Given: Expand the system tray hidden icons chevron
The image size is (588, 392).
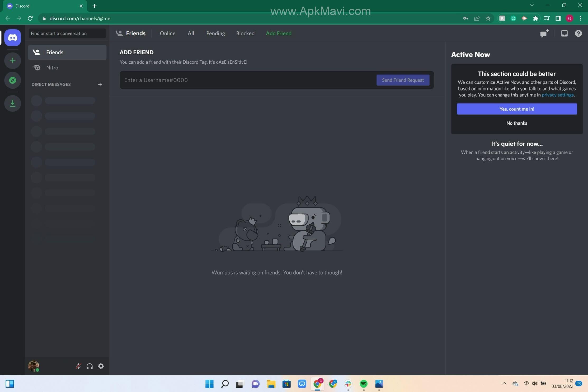Looking at the screenshot, I should pos(504,384).
